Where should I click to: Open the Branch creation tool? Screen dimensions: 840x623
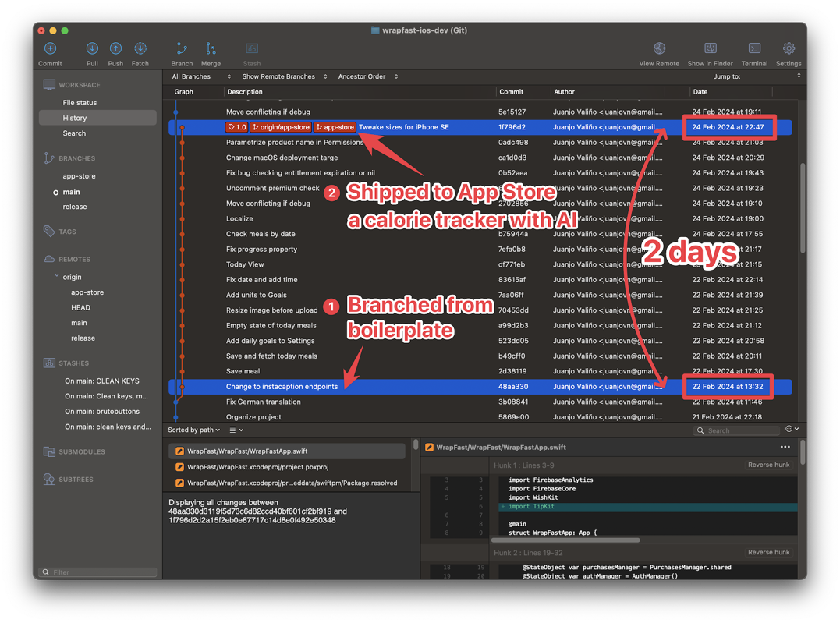coord(182,48)
